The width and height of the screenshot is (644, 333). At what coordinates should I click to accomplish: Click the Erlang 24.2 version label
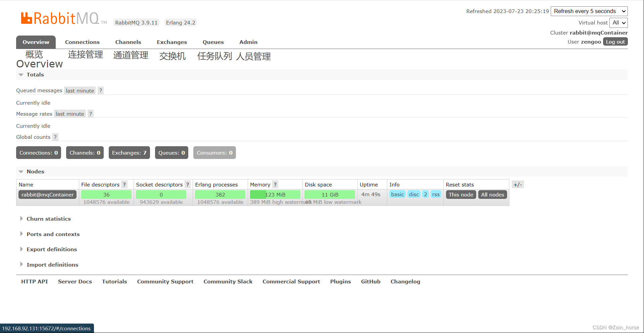coord(181,22)
